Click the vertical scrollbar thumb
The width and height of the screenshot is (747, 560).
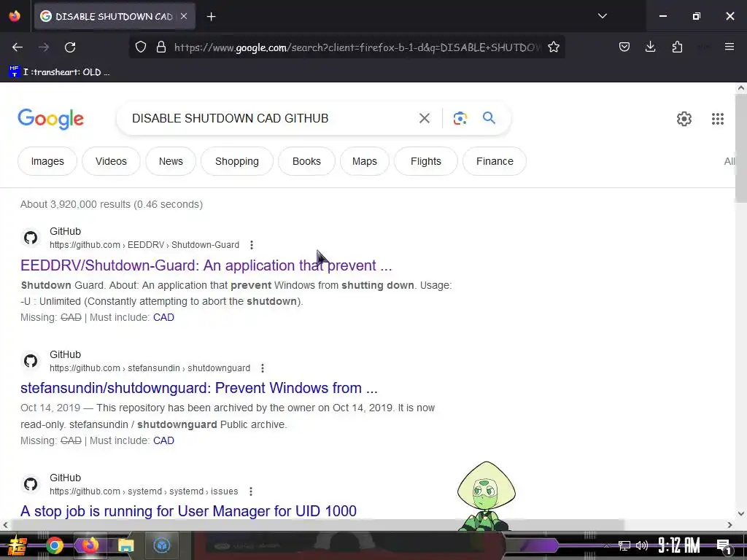[741, 147]
